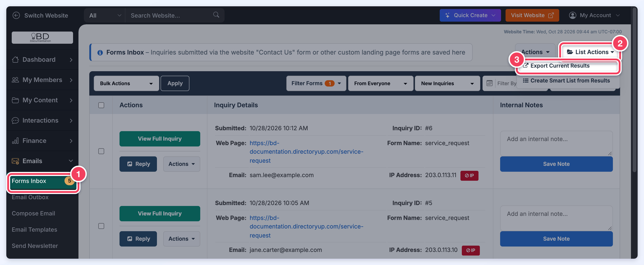644x265 pixels.
Task: Click the Forms Inbox count badge 5
Action: tap(69, 181)
